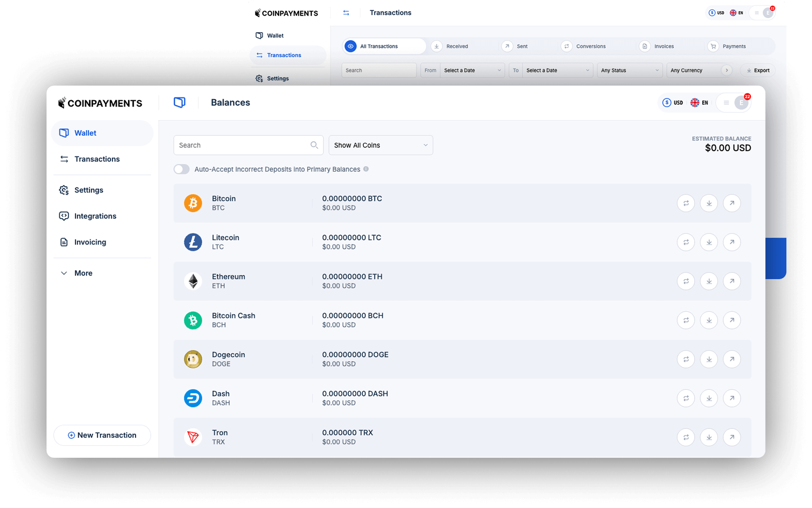
Task: Click the search magnifier icon in Balances
Action: pos(314,145)
